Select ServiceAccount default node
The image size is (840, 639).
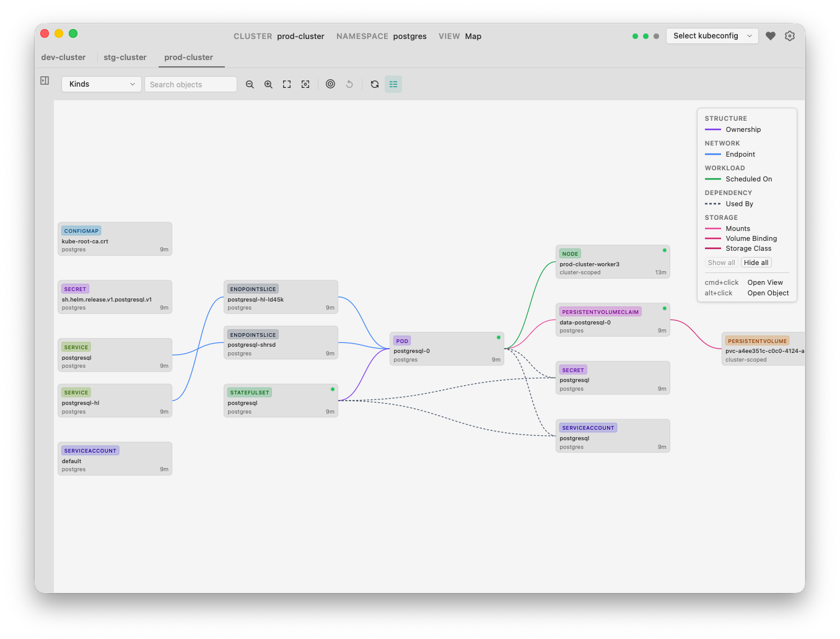pos(115,459)
